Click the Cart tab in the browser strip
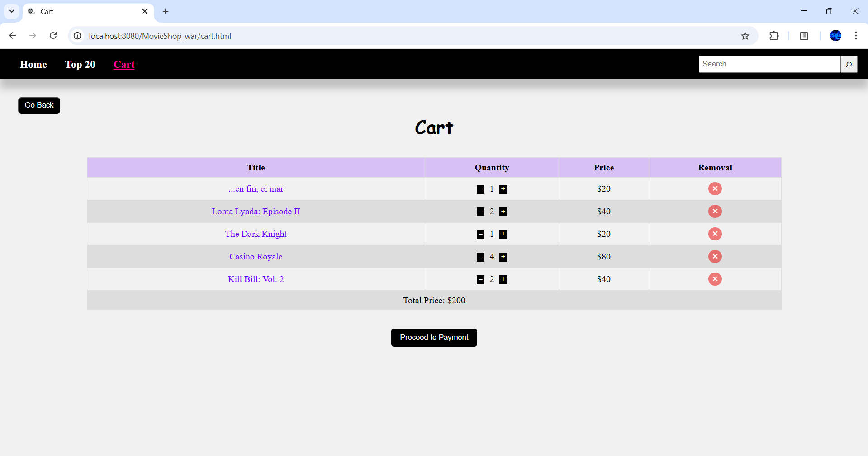This screenshot has width=868, height=456. pos(88,12)
